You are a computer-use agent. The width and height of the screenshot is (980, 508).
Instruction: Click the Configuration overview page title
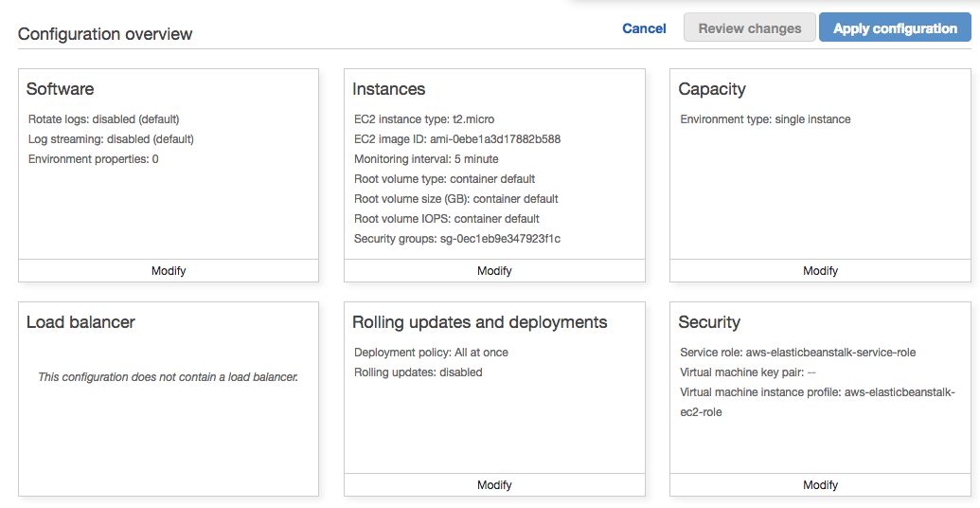click(105, 34)
